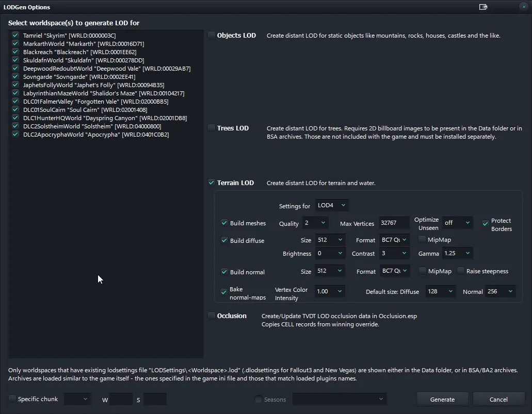Open the Quality dropdown
Viewport: 532px width, 414px height.
315,223
